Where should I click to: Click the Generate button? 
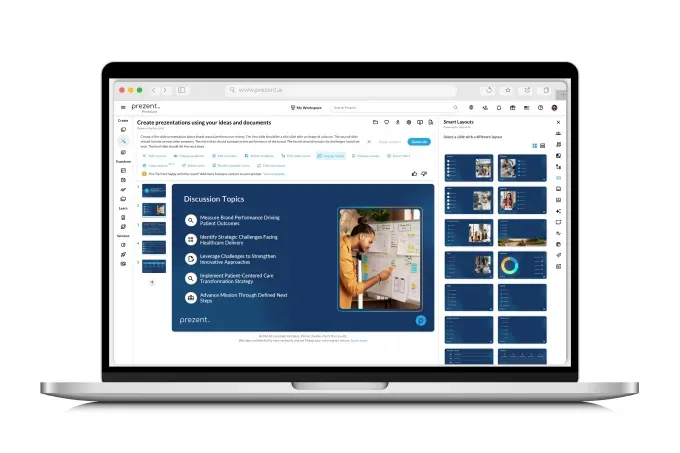point(418,142)
